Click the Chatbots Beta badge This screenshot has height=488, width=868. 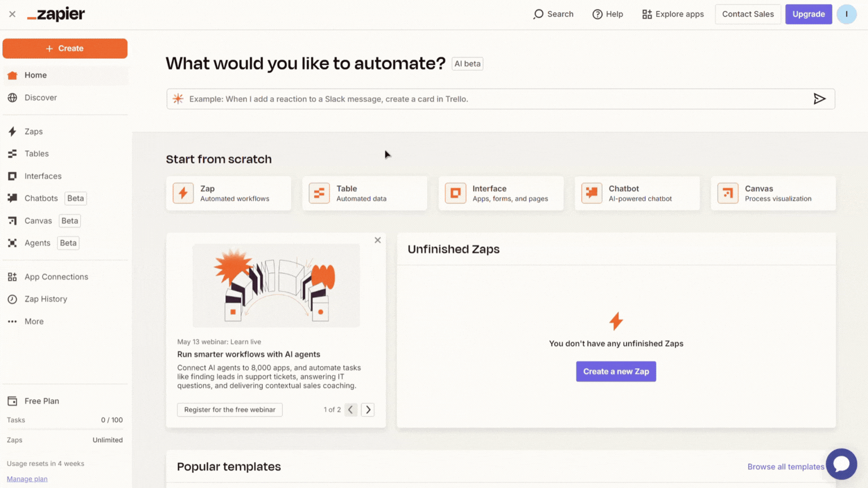point(75,198)
